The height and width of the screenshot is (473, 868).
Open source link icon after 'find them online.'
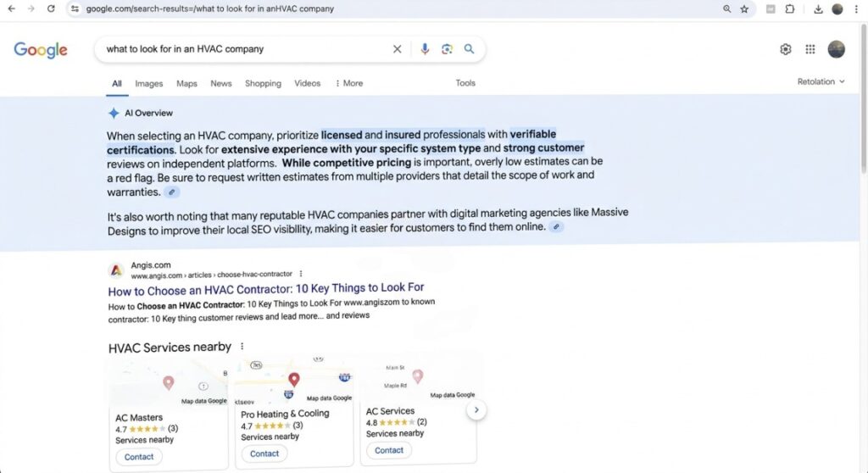(556, 226)
